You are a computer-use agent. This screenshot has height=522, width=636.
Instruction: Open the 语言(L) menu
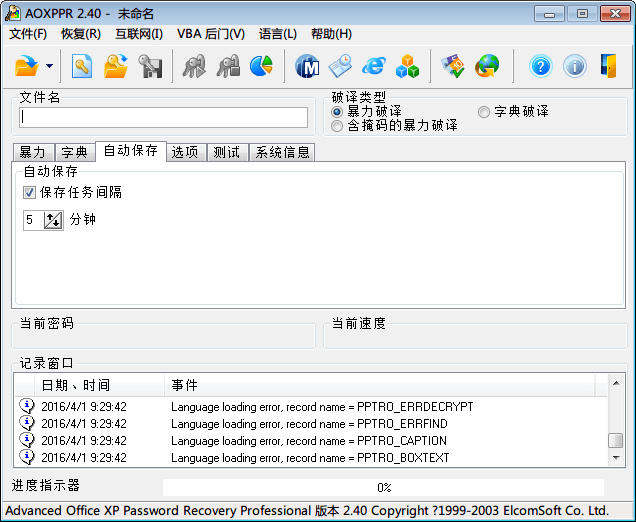coord(278,34)
